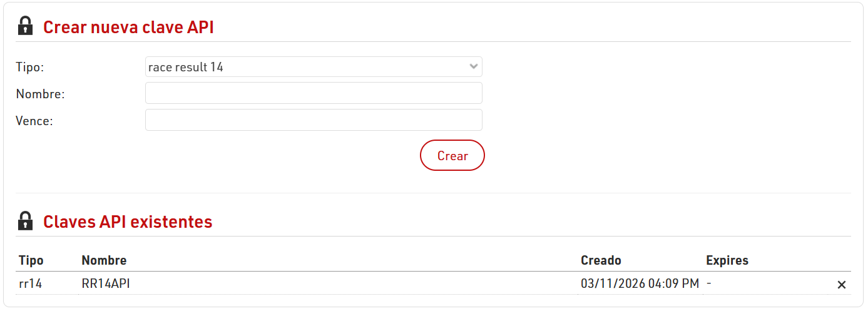This screenshot has height=311, width=868.
Task: Click the Creado column header
Action: click(601, 260)
